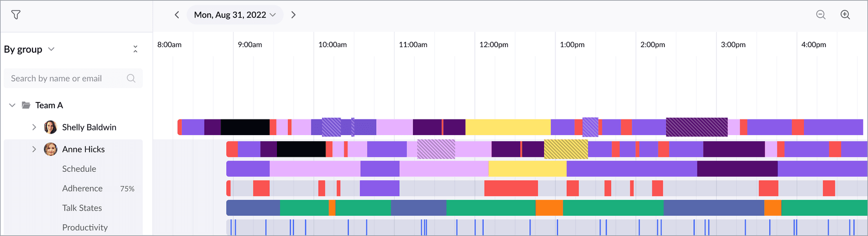Select the yellow block in the Schedule row
The image size is (868, 236).
click(x=528, y=169)
